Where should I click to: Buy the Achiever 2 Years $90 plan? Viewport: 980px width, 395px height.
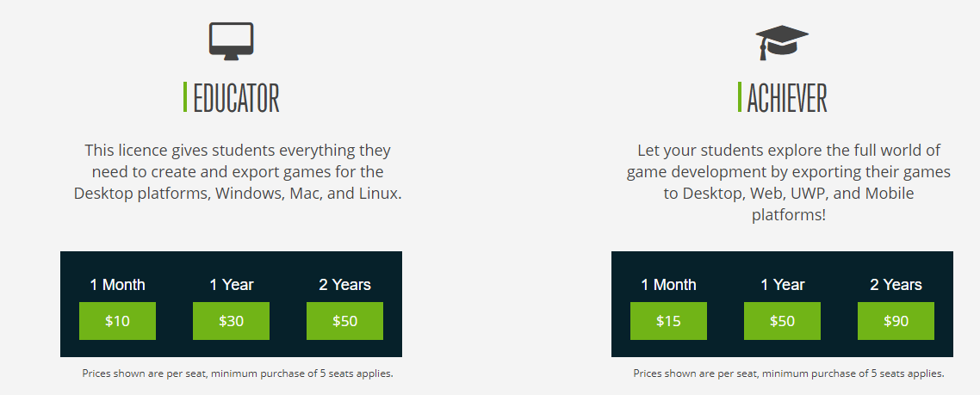coord(896,321)
